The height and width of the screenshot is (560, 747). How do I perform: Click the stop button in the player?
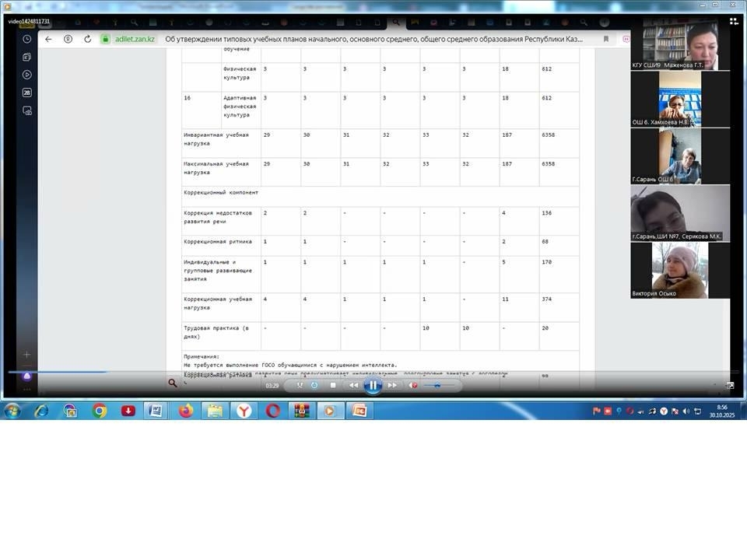(x=333, y=385)
